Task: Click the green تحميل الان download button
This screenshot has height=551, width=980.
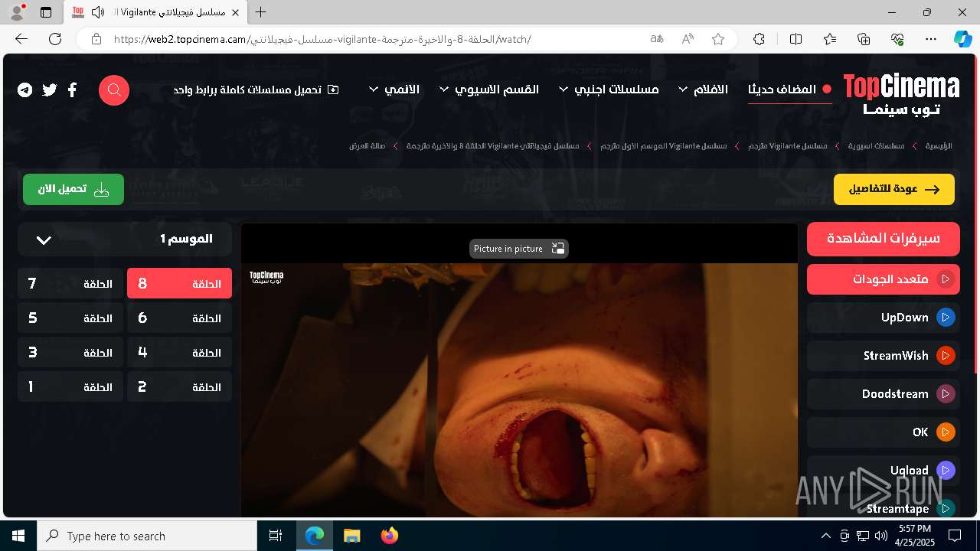Action: click(x=73, y=190)
